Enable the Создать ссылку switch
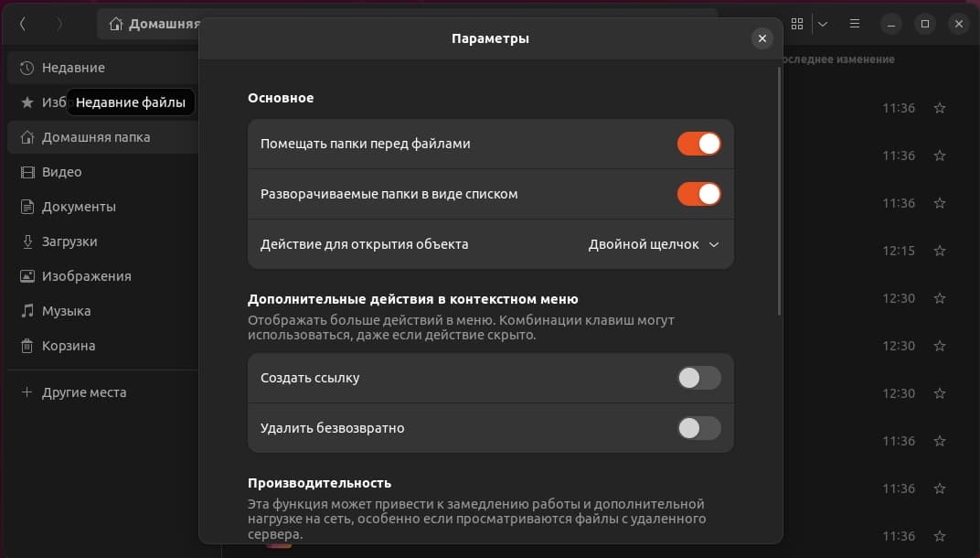Image resolution: width=980 pixels, height=558 pixels. (698, 378)
